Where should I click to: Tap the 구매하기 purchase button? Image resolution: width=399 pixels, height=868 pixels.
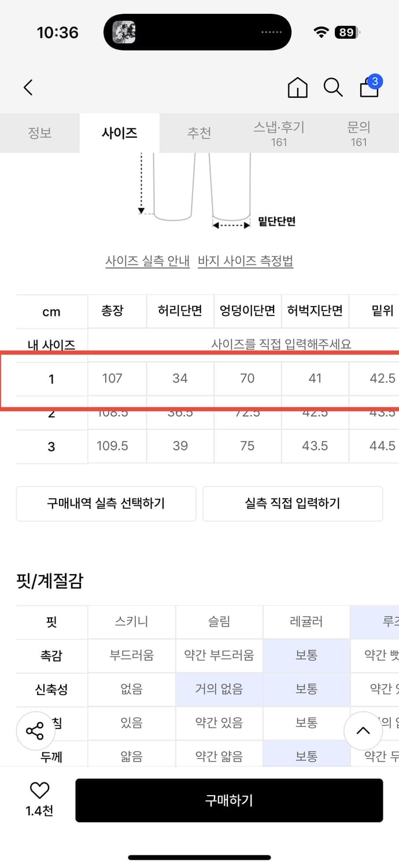click(230, 800)
